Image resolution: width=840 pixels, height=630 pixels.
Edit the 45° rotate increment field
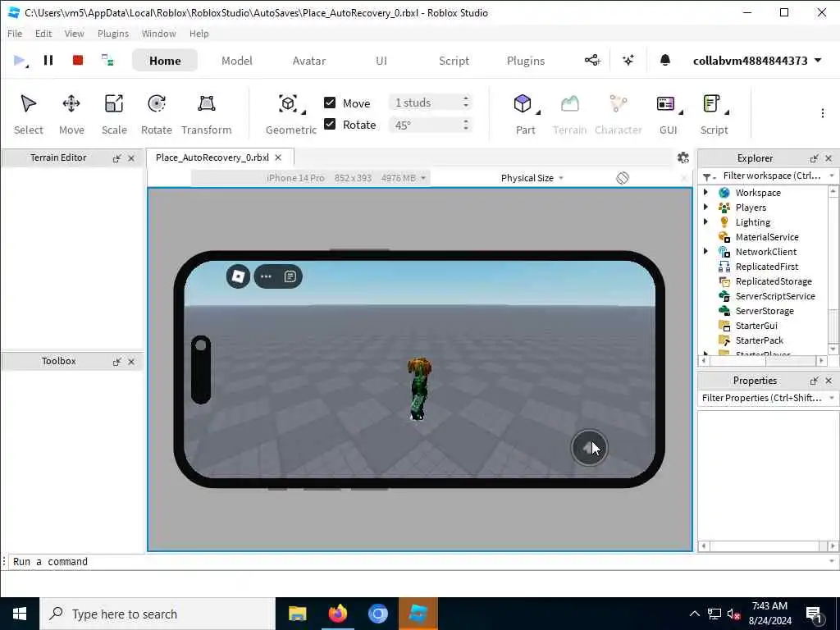tap(425, 125)
